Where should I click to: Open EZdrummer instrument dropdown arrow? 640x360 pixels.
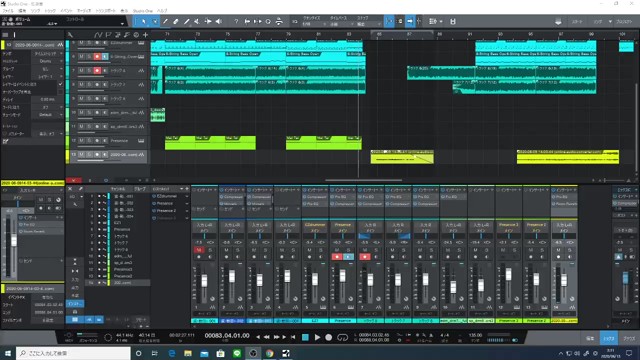coord(187,196)
